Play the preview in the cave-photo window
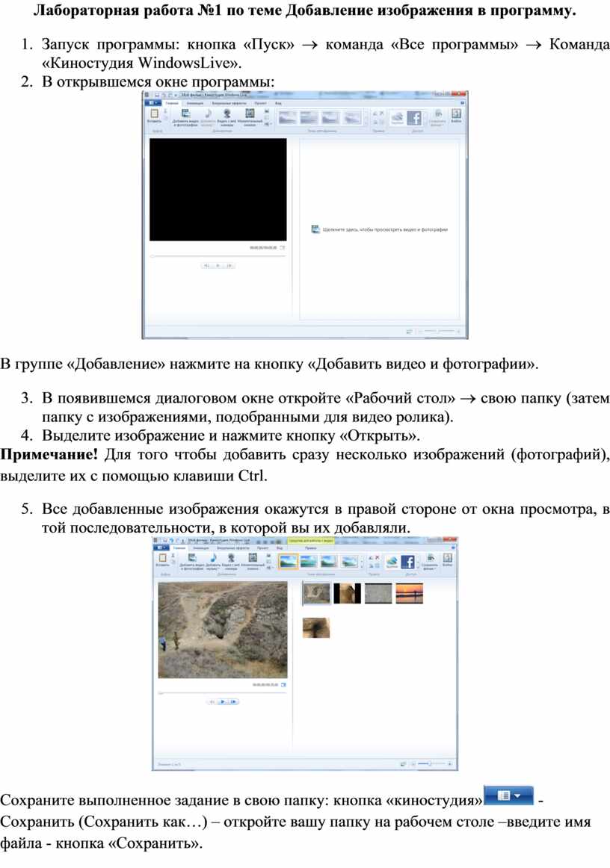Image resolution: width=610 pixels, height=868 pixels. (x=223, y=702)
